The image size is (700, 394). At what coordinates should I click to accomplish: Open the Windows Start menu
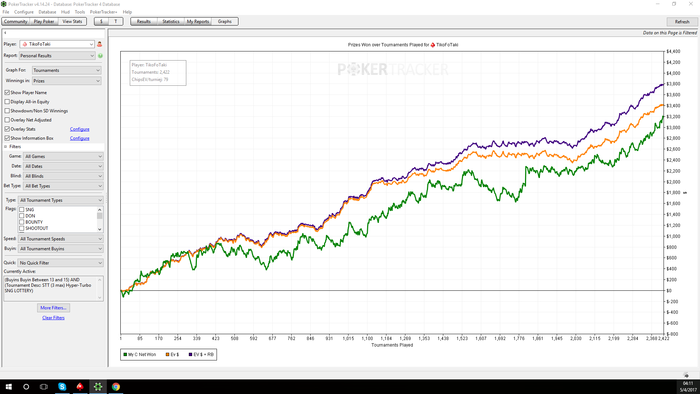pos(8,386)
